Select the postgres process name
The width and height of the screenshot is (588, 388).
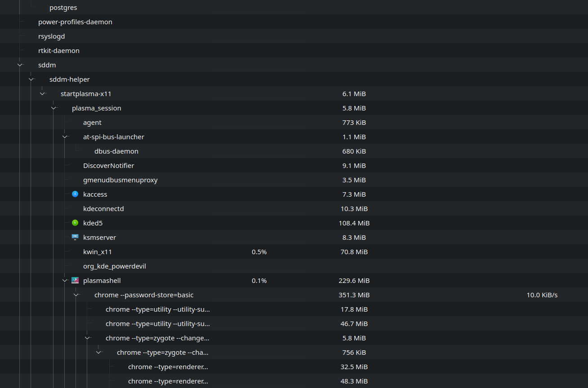pyautogui.click(x=63, y=8)
